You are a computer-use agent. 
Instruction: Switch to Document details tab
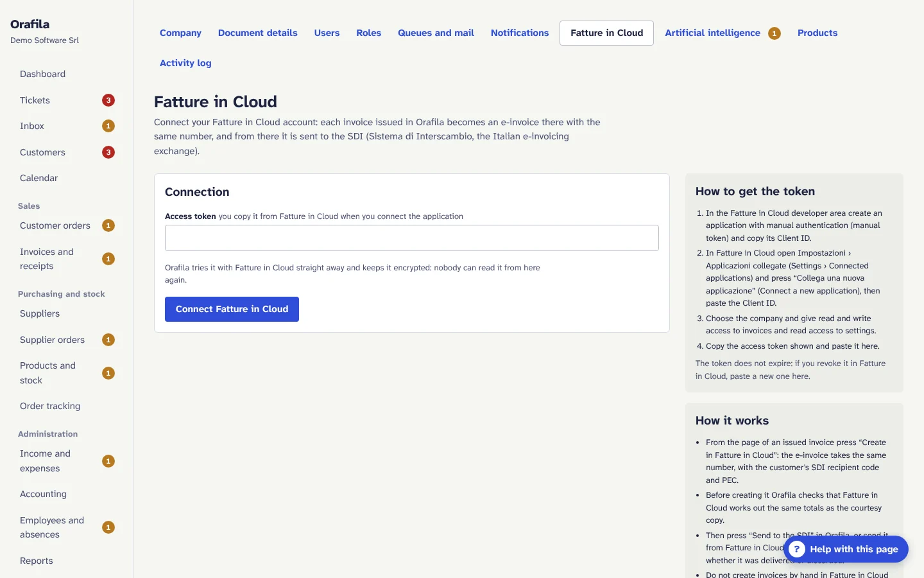[257, 33]
